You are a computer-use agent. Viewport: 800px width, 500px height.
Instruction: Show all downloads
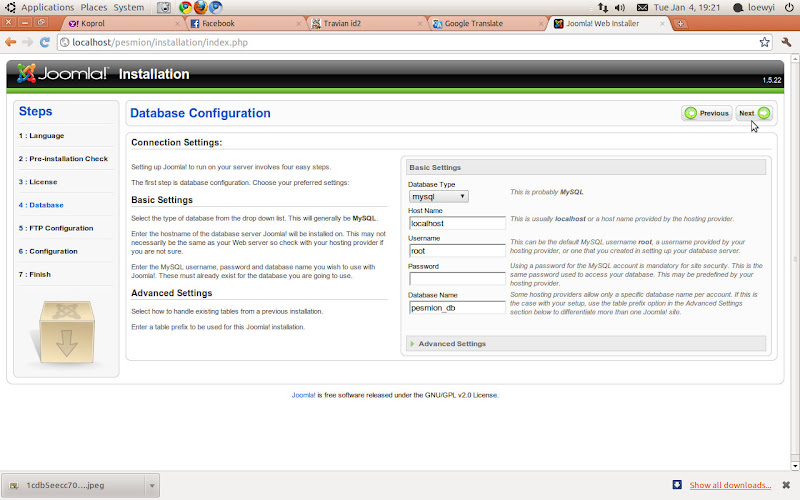pos(730,485)
